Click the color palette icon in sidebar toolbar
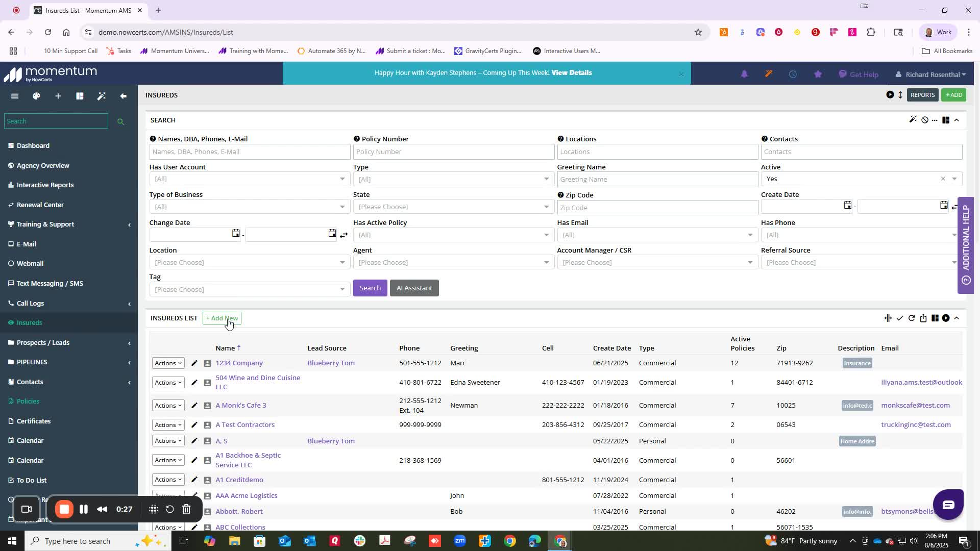 coord(36,96)
